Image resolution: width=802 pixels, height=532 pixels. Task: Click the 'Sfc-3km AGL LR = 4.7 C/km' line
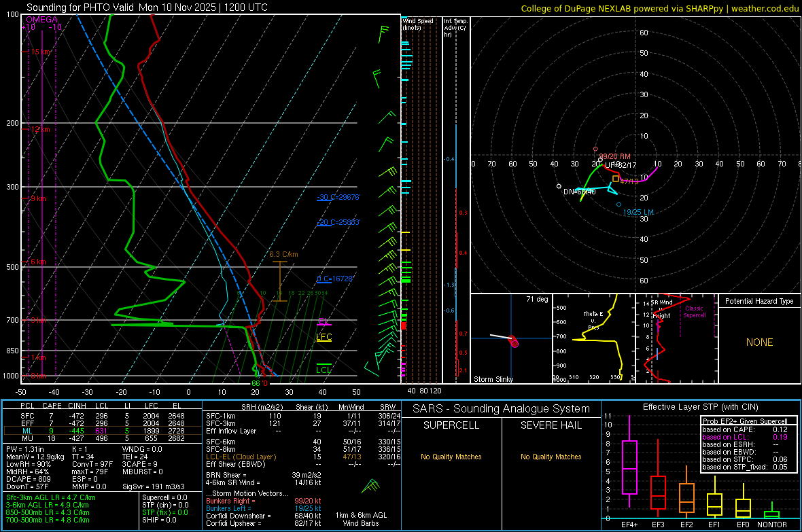[51, 498]
